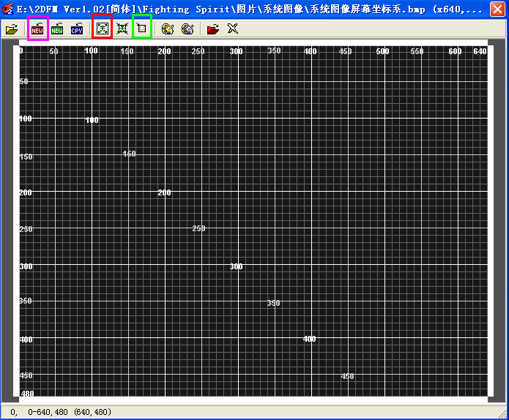Click the blue CPY copy icon
The image size is (509, 420).
click(x=77, y=29)
